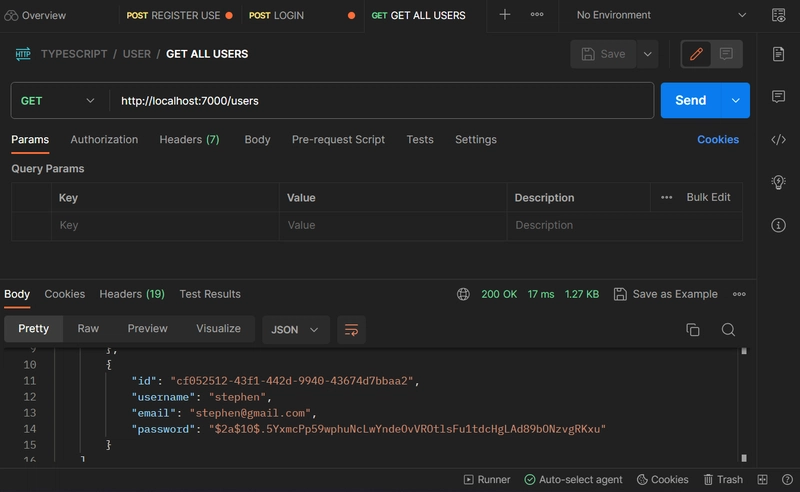800x492 pixels.
Task: Click the Save button
Action: coord(603,54)
